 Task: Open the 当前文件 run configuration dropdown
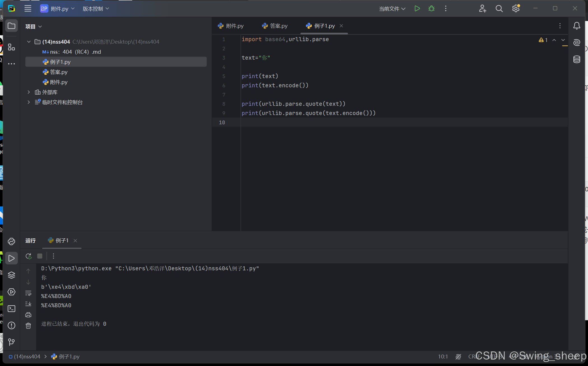pyautogui.click(x=392, y=9)
